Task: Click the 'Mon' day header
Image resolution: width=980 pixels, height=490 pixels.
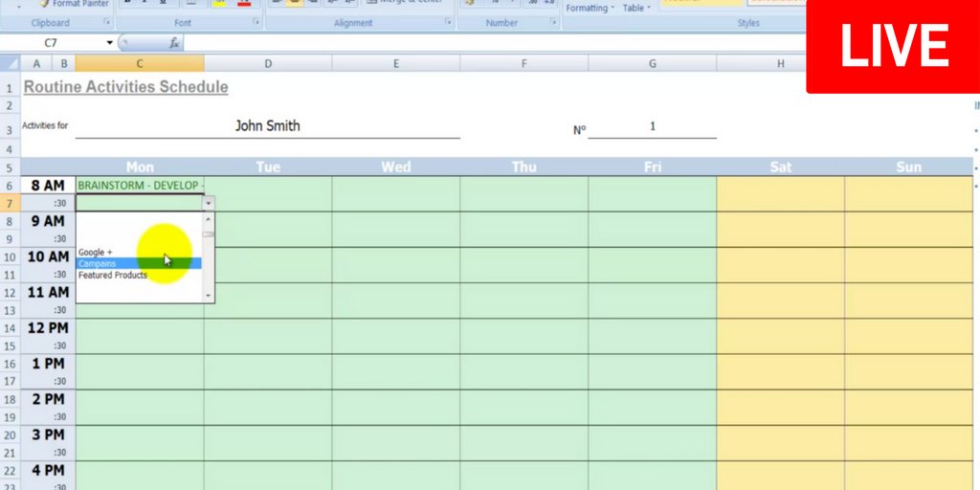Action: coord(140,167)
